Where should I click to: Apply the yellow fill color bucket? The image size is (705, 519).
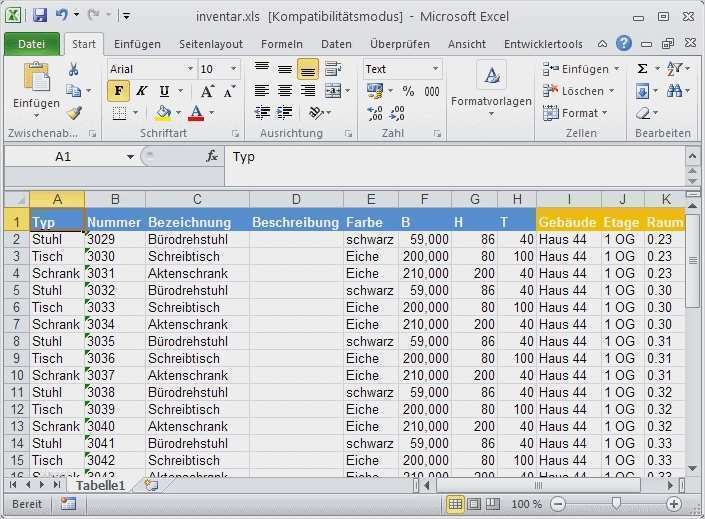[163, 113]
